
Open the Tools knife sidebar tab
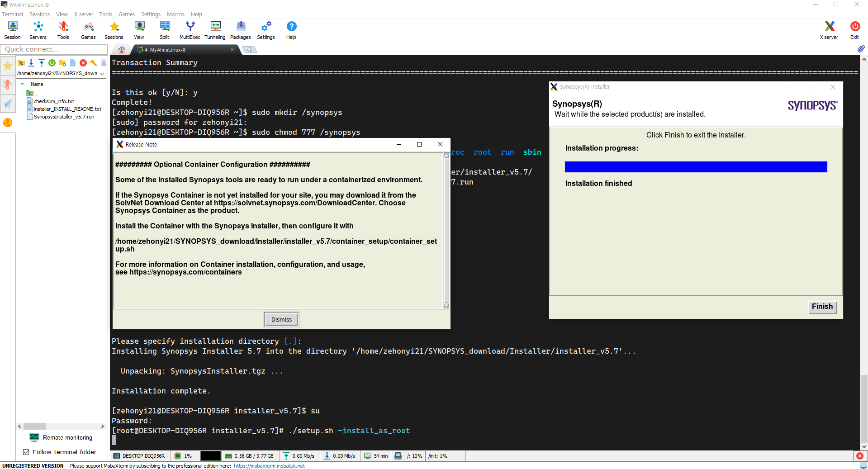click(8, 85)
